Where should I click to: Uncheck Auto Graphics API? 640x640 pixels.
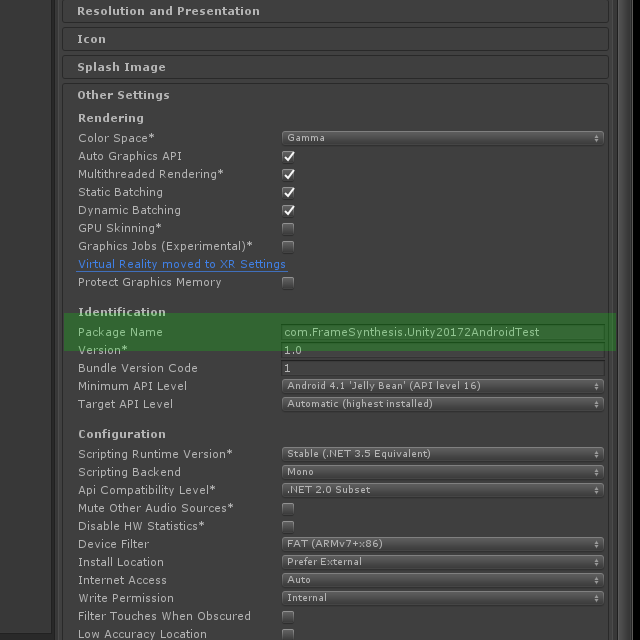[288, 157]
